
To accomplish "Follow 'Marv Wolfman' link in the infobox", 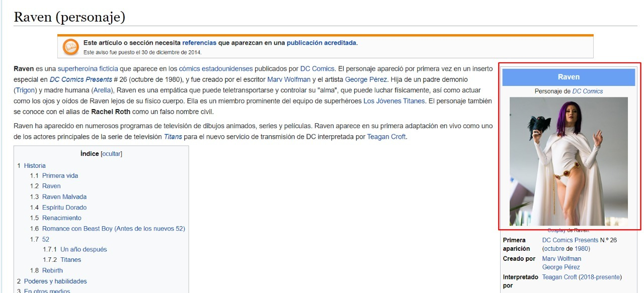I will pyautogui.click(x=561, y=258).
